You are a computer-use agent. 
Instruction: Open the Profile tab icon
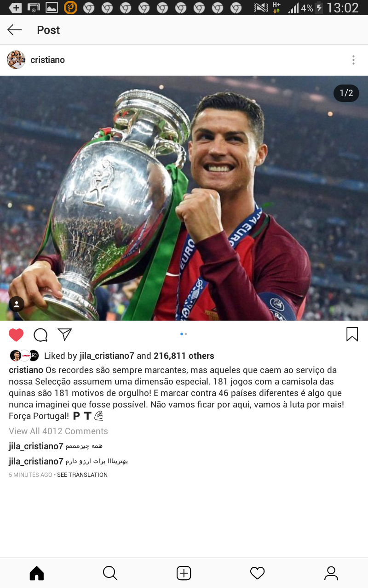click(331, 573)
